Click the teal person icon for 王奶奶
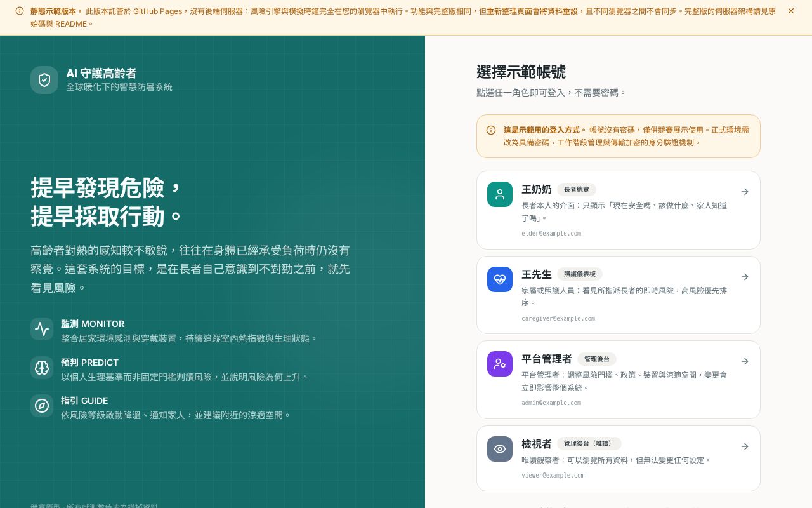 coord(500,194)
